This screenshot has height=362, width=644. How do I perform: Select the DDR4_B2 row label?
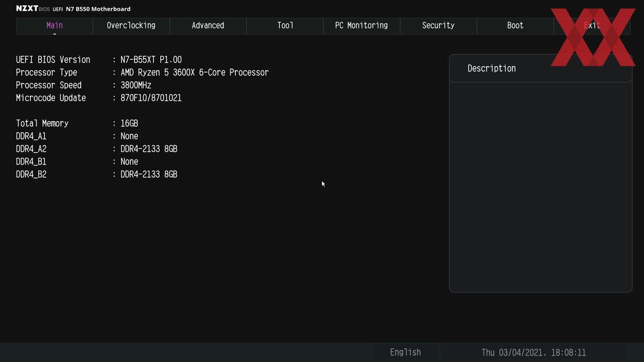pos(31,175)
